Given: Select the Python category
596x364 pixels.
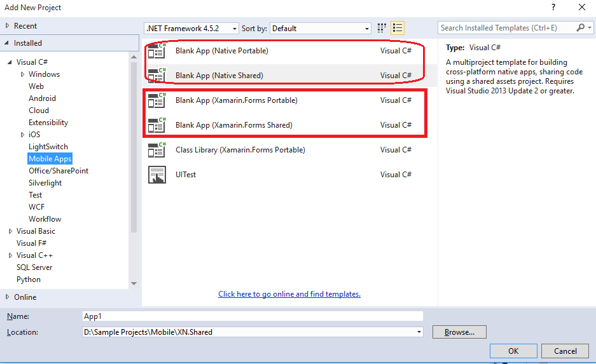Looking at the screenshot, I should [29, 280].
